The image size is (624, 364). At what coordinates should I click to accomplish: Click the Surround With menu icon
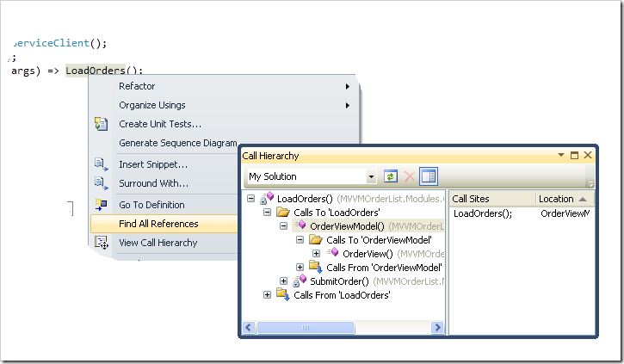pyautogui.click(x=101, y=183)
